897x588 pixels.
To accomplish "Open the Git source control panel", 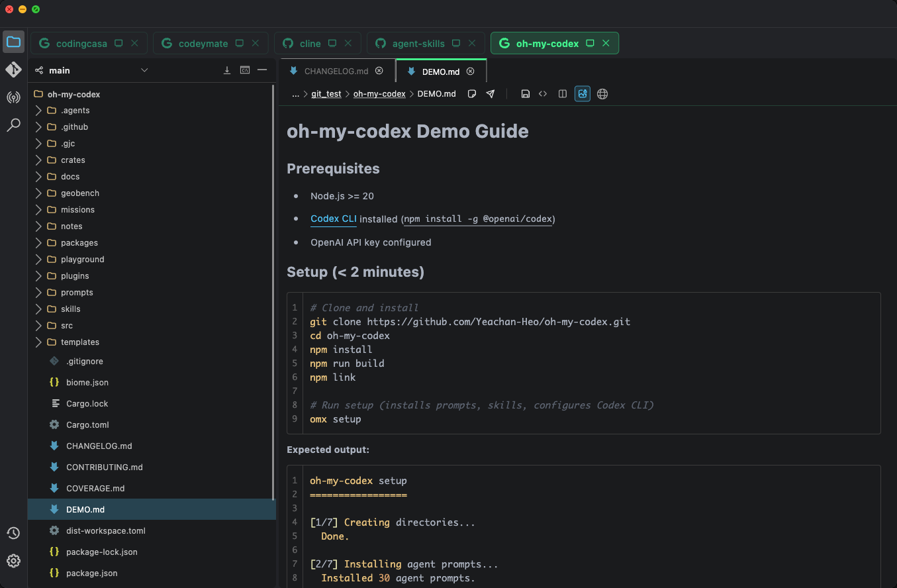I will (x=13, y=70).
